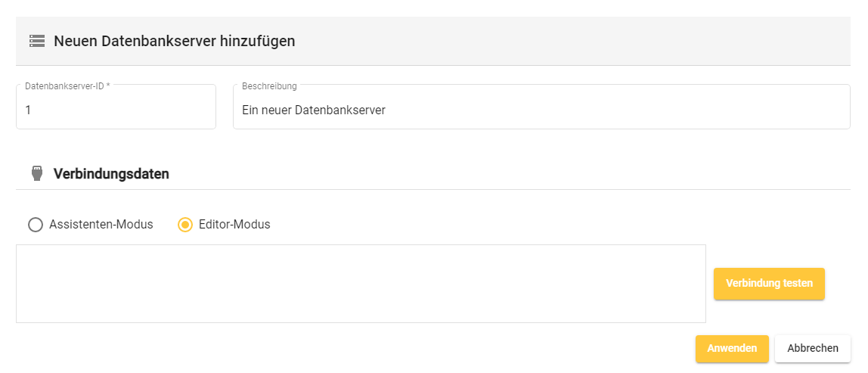Click the 'Datenbankserver-ID *' floating label
This screenshot has width=868, height=373.
coord(67,86)
